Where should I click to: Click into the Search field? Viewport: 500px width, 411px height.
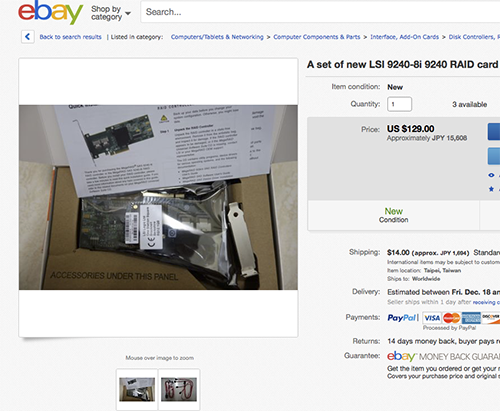(320, 12)
